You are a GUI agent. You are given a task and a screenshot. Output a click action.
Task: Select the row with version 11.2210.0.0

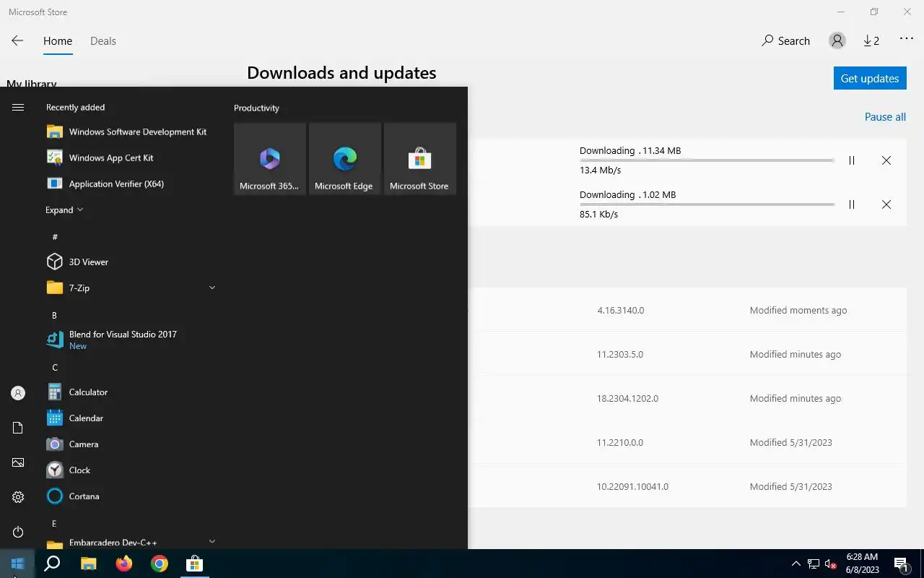[x=687, y=442]
